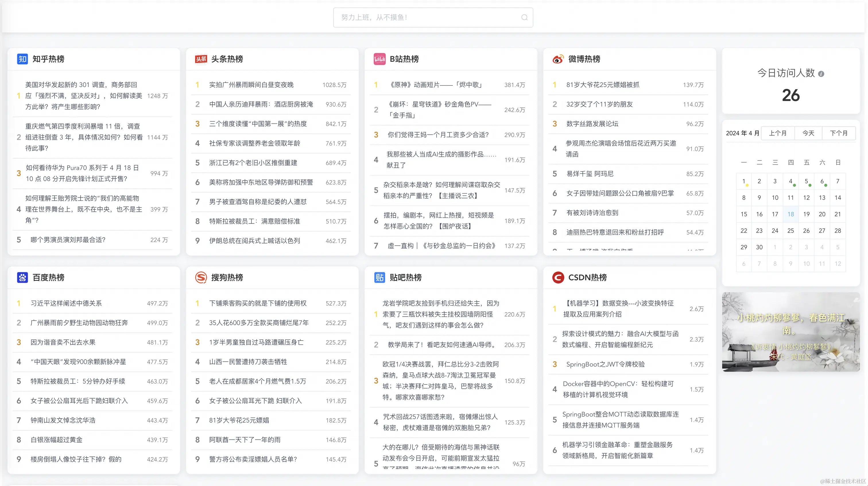The height and width of the screenshot is (486, 868).
Task: Click the Baidu paw logo icon
Action: tap(22, 277)
